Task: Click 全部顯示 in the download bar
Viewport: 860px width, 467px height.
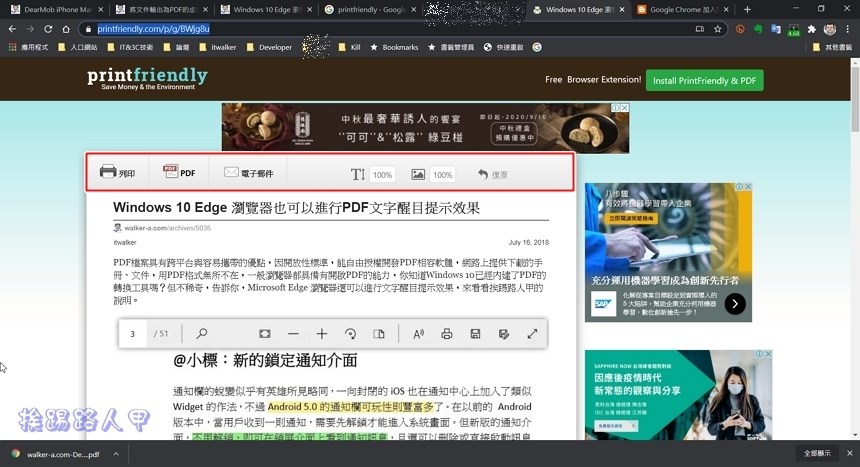Action: [x=817, y=454]
